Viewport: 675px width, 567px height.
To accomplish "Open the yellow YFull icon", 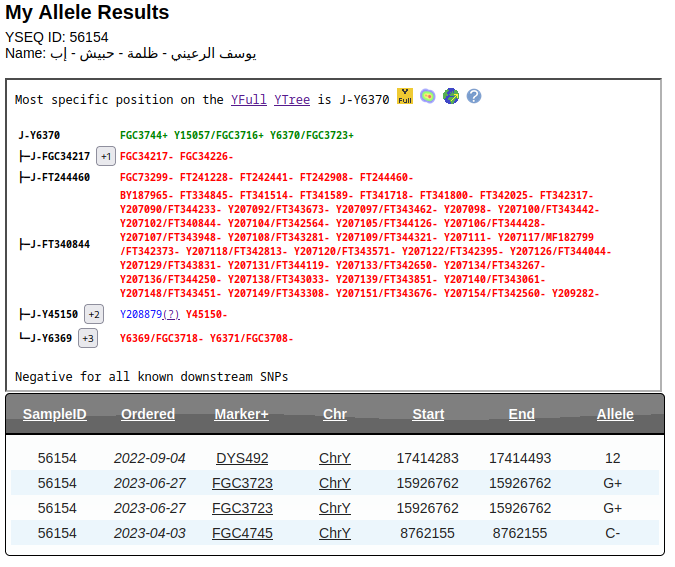I will pyautogui.click(x=405, y=96).
